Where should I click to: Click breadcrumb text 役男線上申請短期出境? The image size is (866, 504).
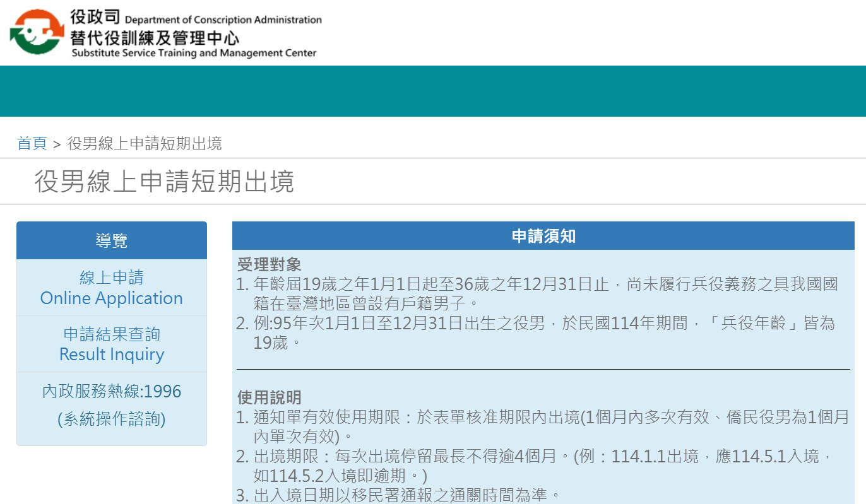point(145,144)
